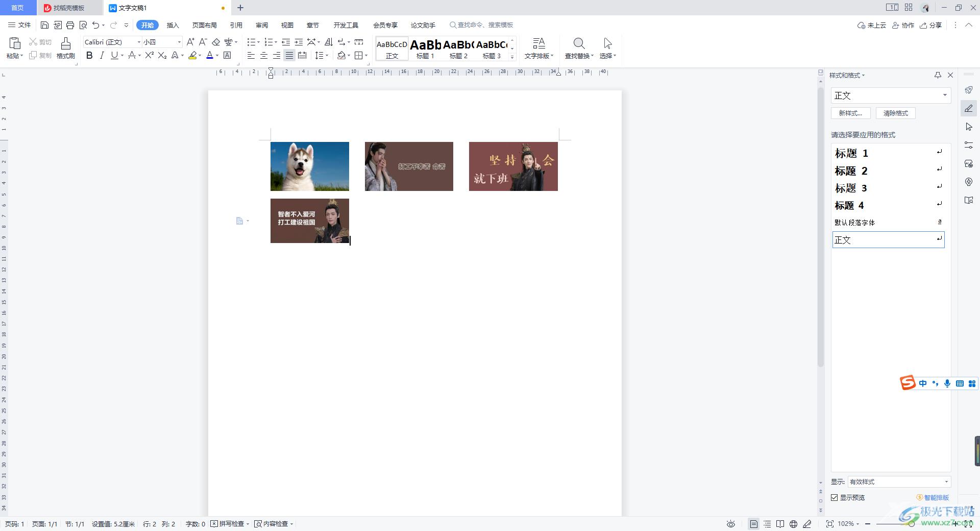
Task: Toggle right text alignment
Action: coord(277,55)
